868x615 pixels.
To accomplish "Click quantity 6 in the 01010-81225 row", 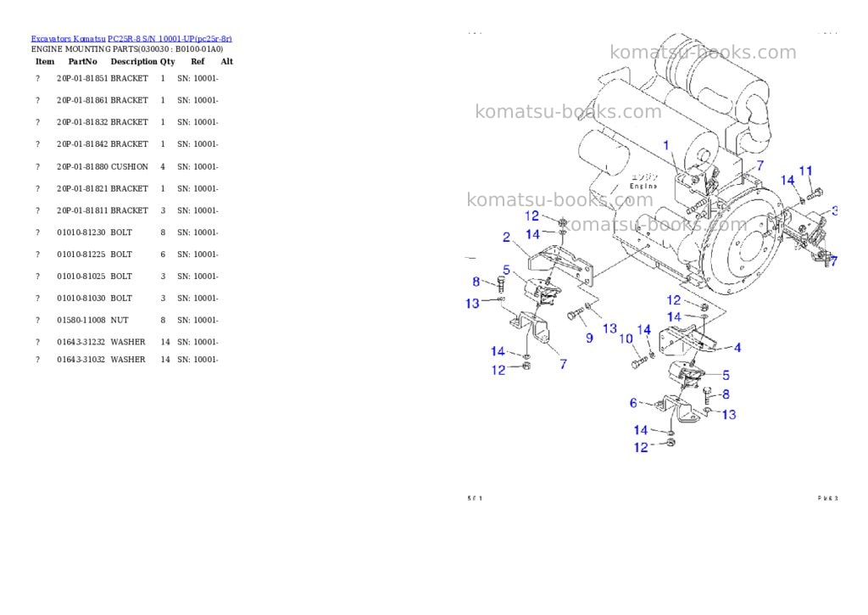I will click(x=163, y=254).
